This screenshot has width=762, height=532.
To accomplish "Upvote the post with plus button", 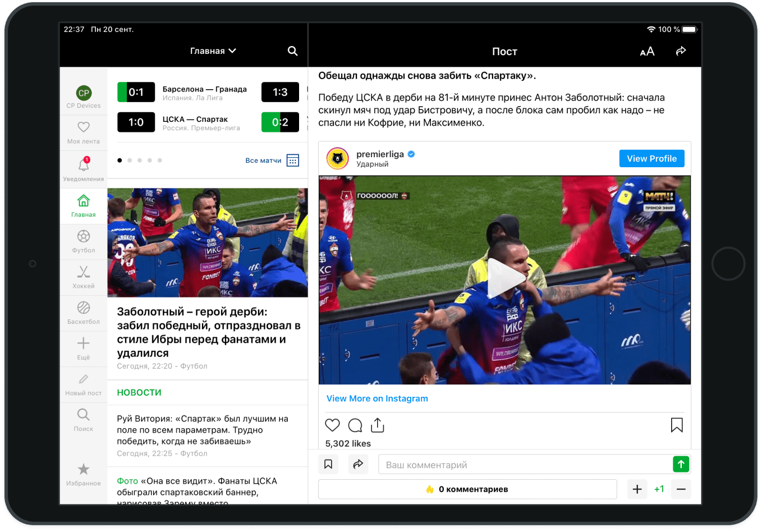I will point(637,489).
